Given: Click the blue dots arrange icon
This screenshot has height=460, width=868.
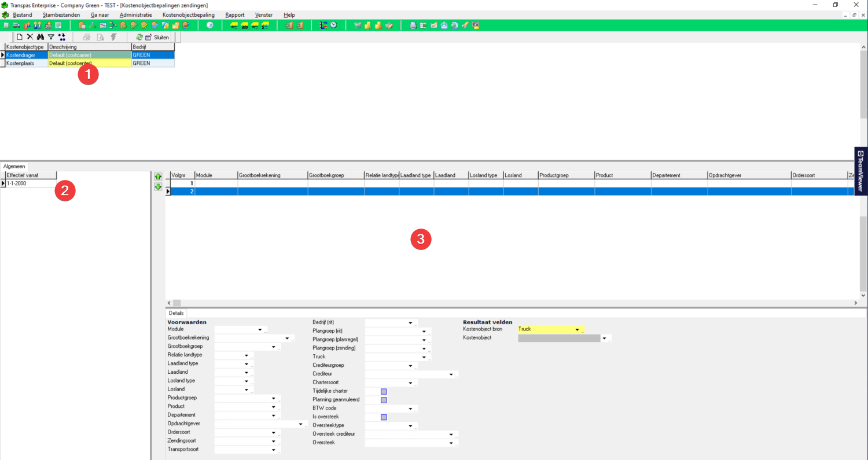Looking at the screenshot, I should tap(62, 37).
